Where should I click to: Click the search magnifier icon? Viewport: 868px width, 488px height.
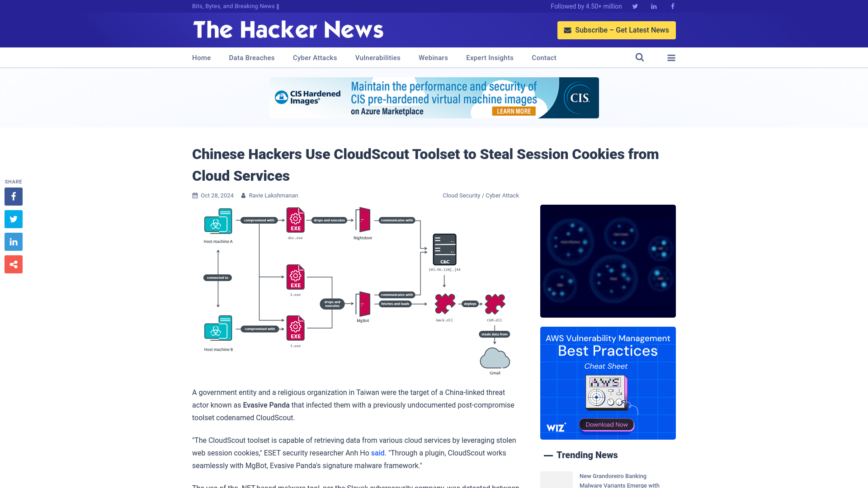(640, 57)
